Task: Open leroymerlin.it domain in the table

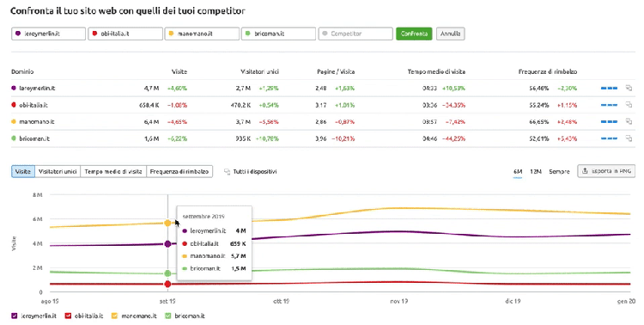Action: point(38,88)
